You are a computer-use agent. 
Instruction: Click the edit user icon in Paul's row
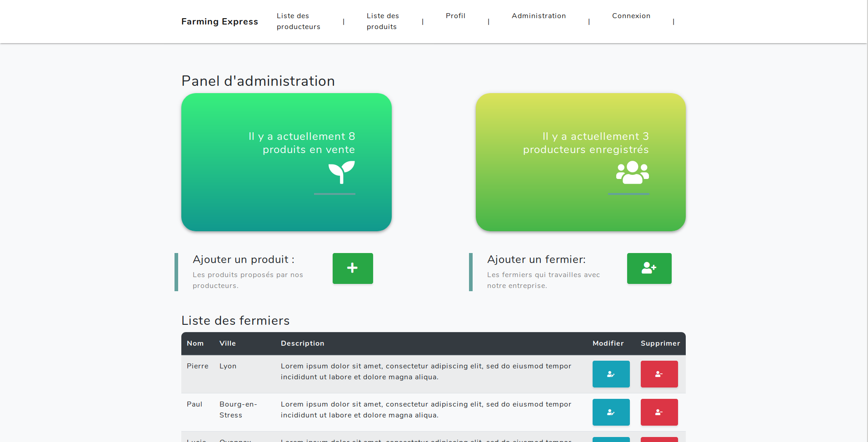pyautogui.click(x=611, y=412)
